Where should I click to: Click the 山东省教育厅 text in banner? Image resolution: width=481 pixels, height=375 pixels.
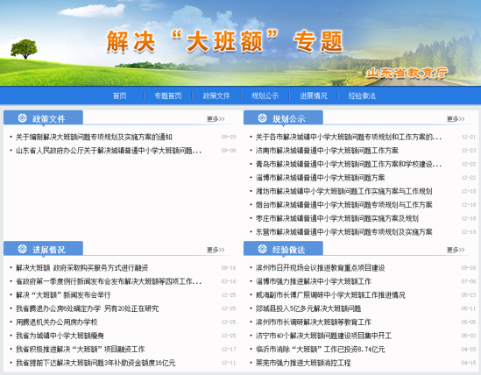[x=407, y=73]
